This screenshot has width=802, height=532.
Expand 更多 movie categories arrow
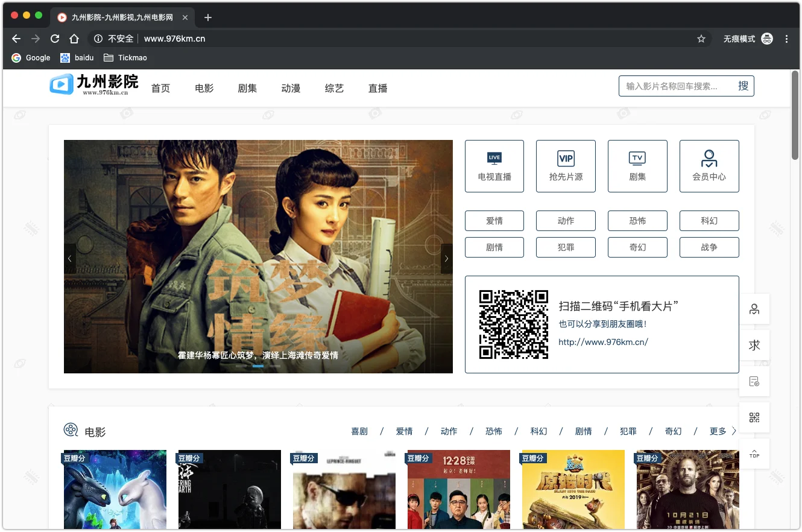pyautogui.click(x=734, y=431)
